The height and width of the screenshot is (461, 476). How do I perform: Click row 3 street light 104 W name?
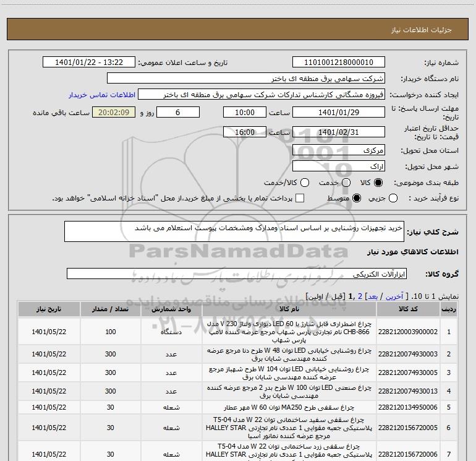[x=289, y=373]
